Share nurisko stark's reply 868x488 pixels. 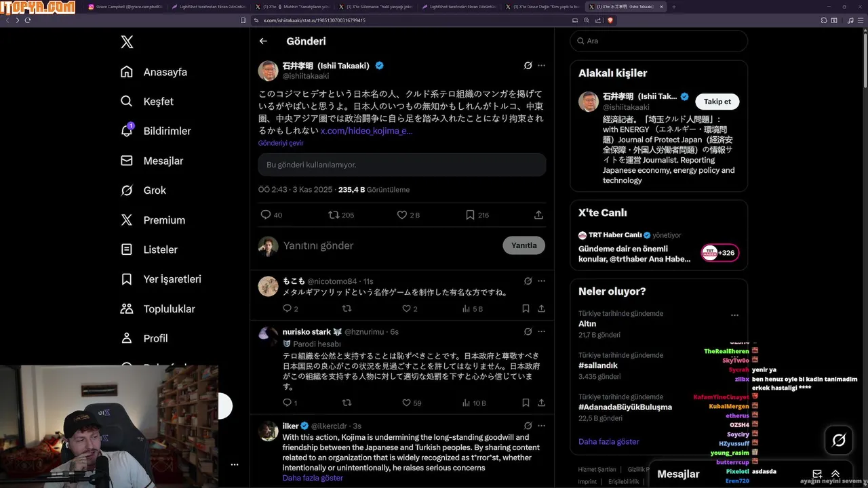tap(541, 403)
